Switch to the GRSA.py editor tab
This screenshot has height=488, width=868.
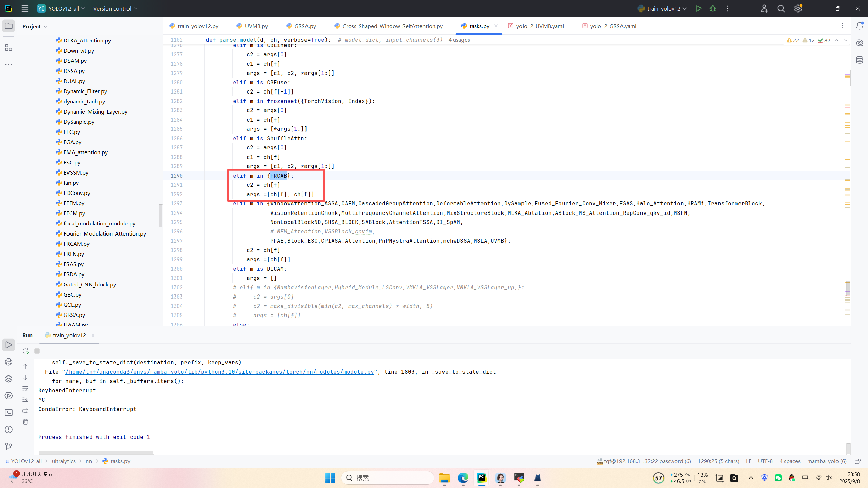305,26
